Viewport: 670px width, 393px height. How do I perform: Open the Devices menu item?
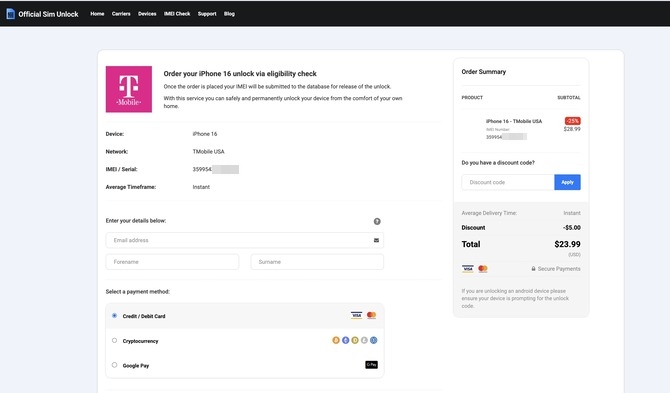click(x=147, y=14)
